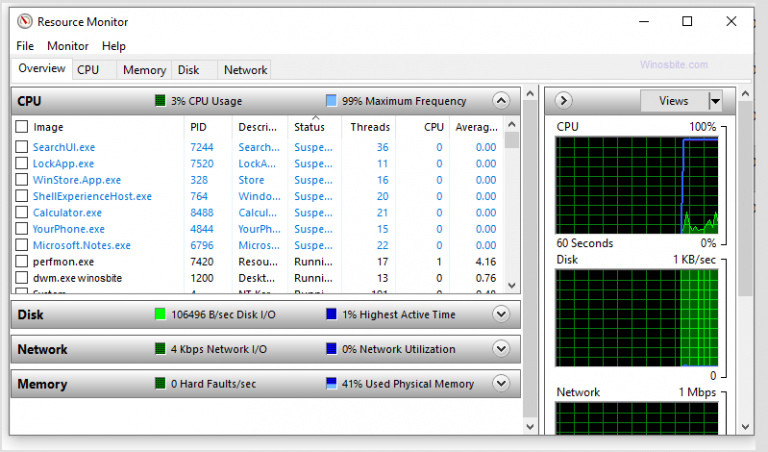This screenshot has height=452, width=768.
Task: Switch to the Network tab
Action: 245,70
